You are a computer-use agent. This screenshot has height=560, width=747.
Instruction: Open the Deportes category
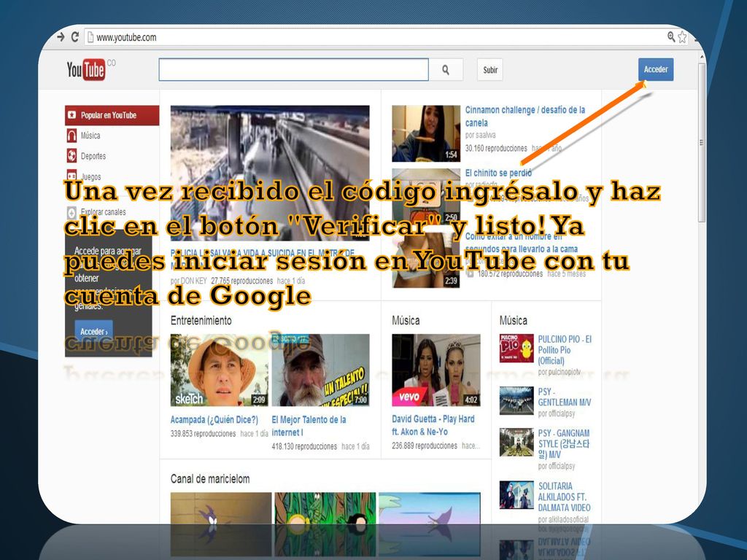click(x=93, y=156)
